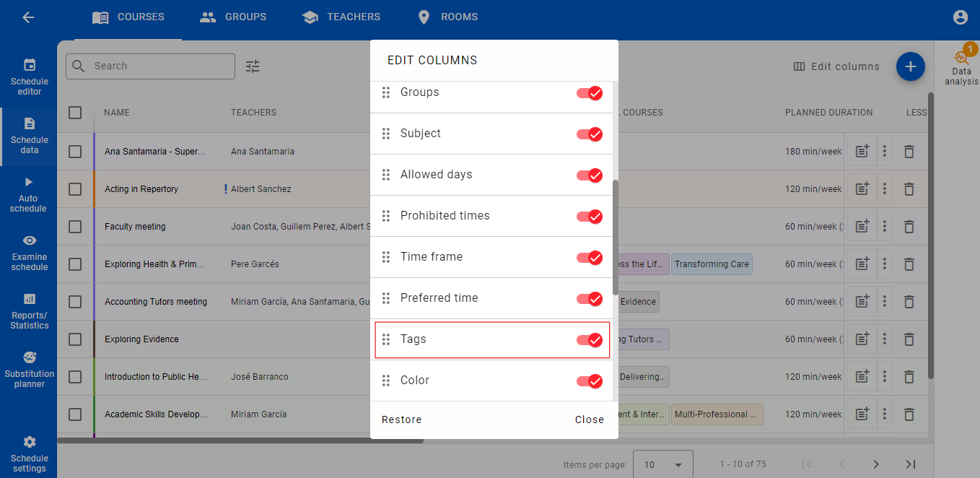Toggle Prohibited times column visibility
Image resolution: width=980 pixels, height=478 pixels.
pos(589,216)
